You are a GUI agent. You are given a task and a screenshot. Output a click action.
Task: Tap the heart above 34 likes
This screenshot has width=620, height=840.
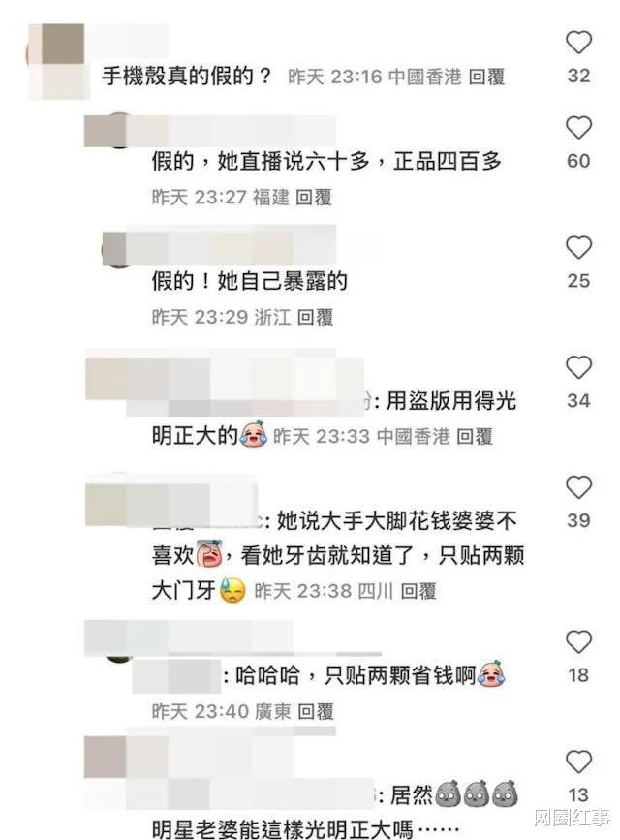[578, 367]
